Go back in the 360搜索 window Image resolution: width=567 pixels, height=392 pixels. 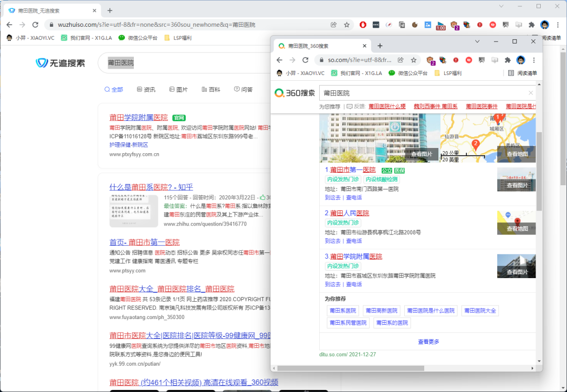pyautogui.click(x=279, y=60)
